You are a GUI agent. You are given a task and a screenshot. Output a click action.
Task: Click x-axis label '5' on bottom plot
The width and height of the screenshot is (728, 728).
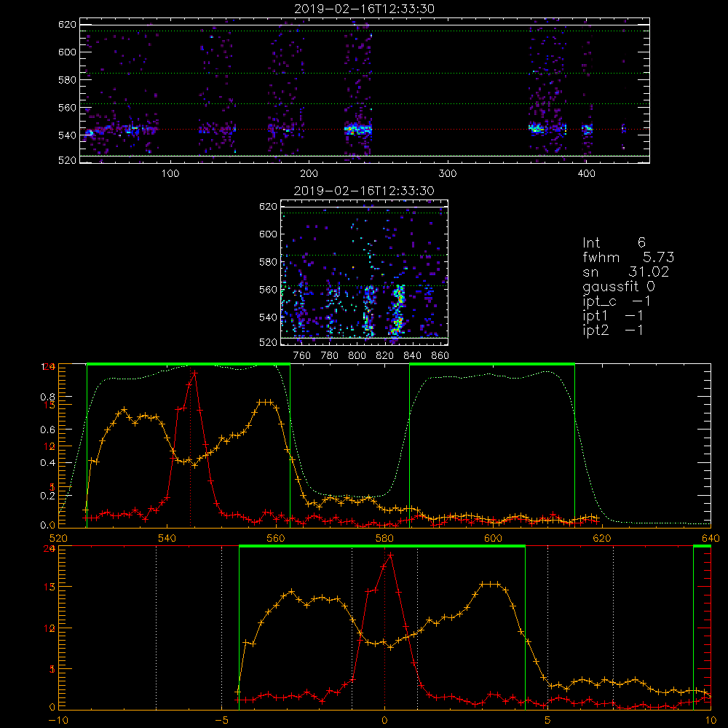pos(548,720)
